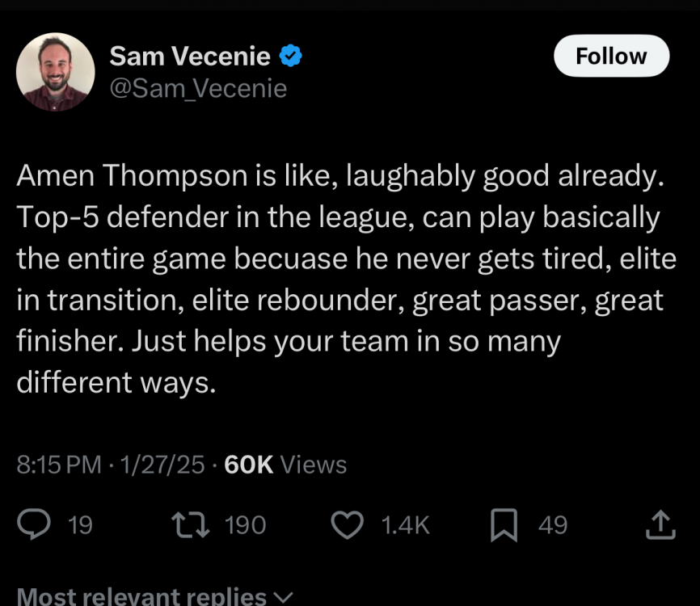Open the Most relevant replies sort menu
The image size is (700, 606).
pos(141,596)
